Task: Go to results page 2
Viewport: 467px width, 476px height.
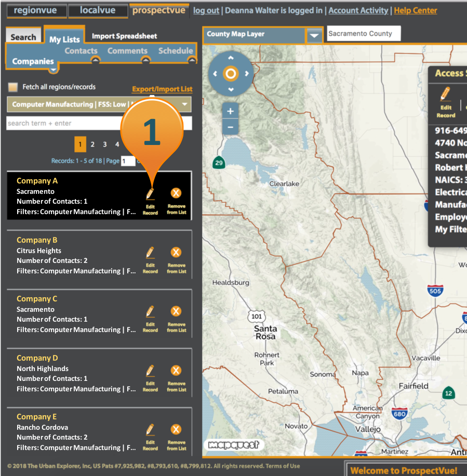Action: 92,144
